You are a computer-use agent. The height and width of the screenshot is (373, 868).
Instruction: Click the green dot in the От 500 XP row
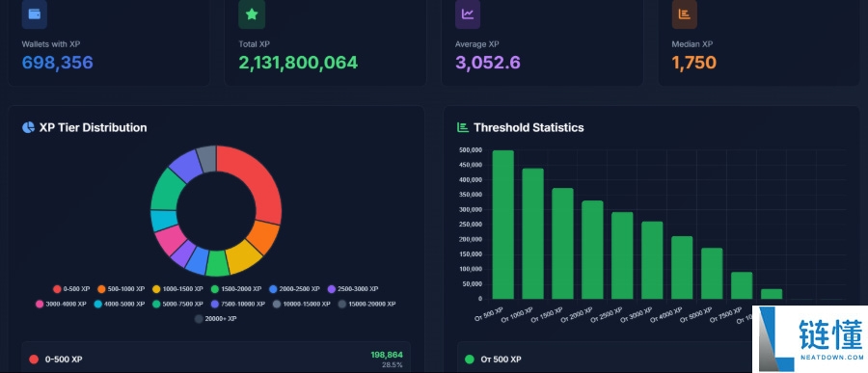470,360
